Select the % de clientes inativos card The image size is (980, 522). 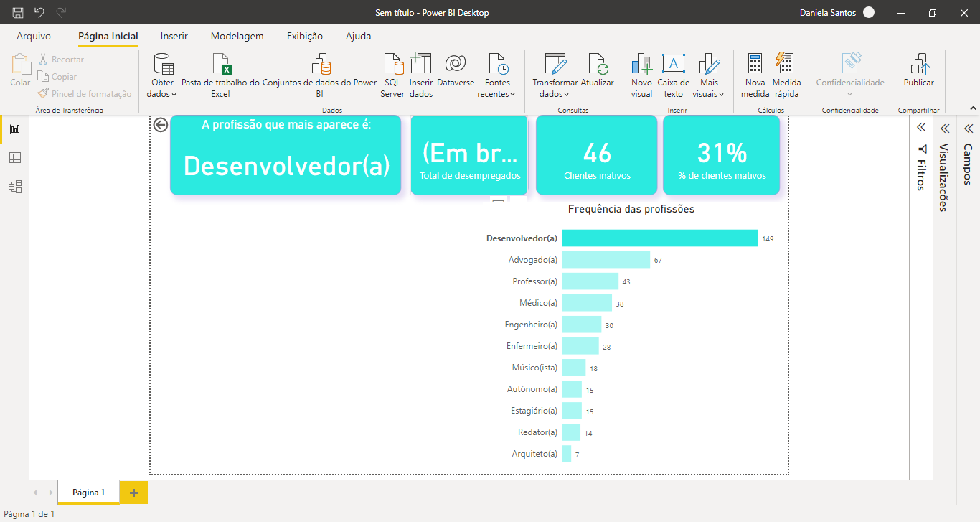(721, 155)
